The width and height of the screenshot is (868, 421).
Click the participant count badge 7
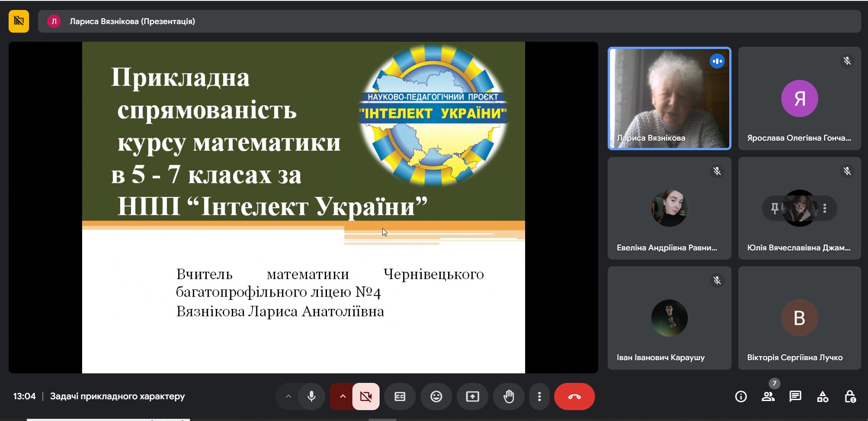775,383
